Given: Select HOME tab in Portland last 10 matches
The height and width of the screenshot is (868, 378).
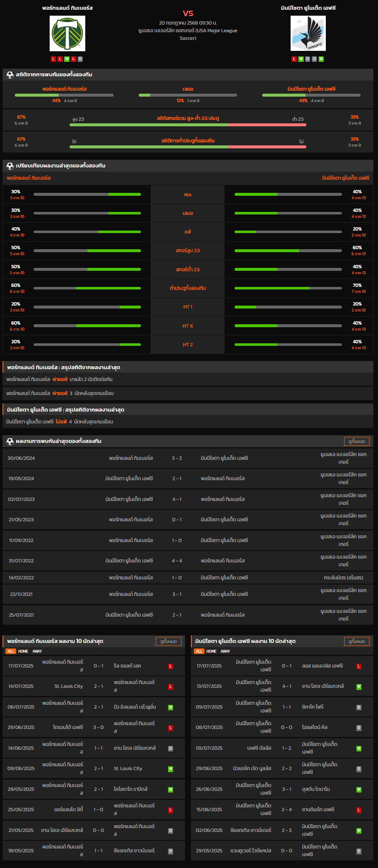Looking at the screenshot, I should [x=23, y=651].
